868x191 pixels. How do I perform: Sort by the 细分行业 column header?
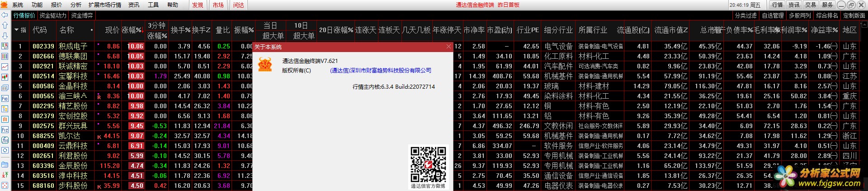(558, 30)
